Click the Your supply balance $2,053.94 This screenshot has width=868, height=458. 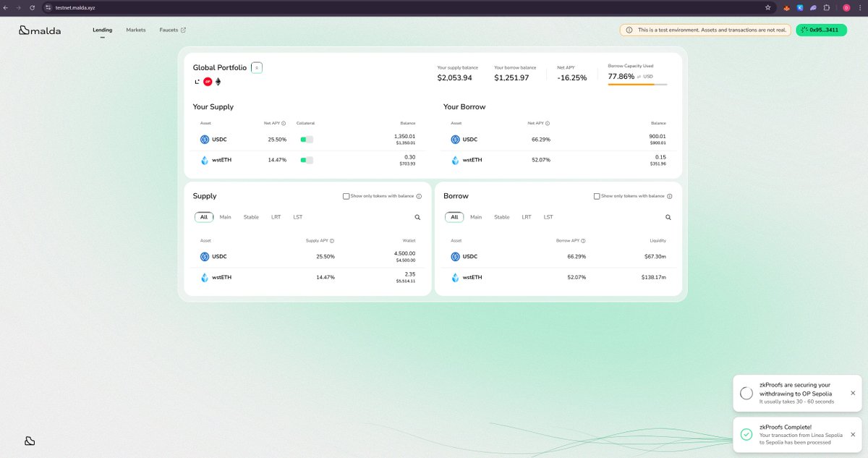click(454, 77)
